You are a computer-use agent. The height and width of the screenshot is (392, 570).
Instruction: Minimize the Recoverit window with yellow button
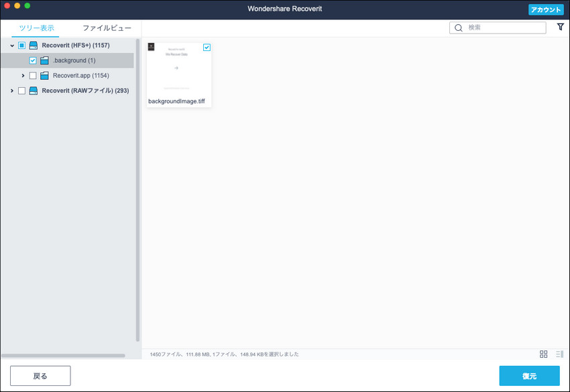17,5
